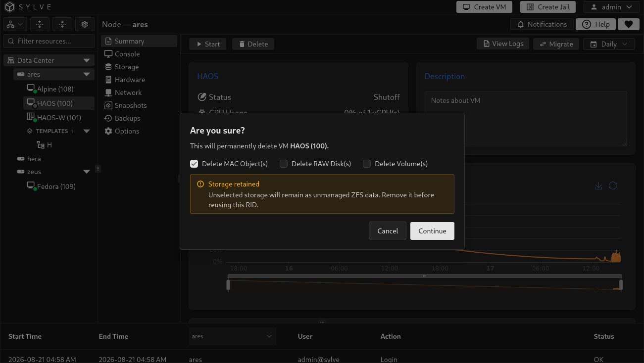Open the Notifications panel
Screen dimensions: 644x363
542,24
